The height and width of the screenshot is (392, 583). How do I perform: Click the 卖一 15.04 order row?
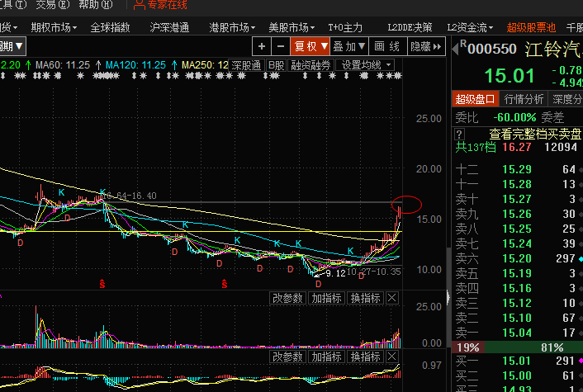[517, 333]
